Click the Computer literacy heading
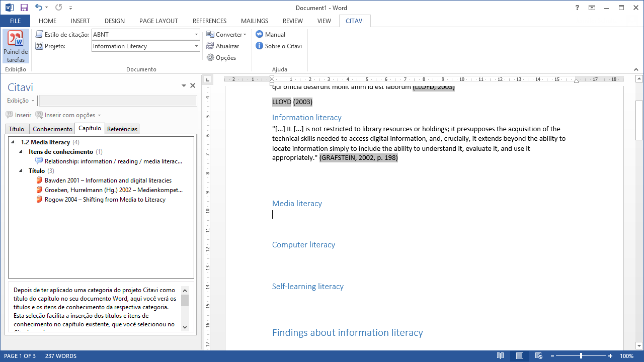 point(303,245)
